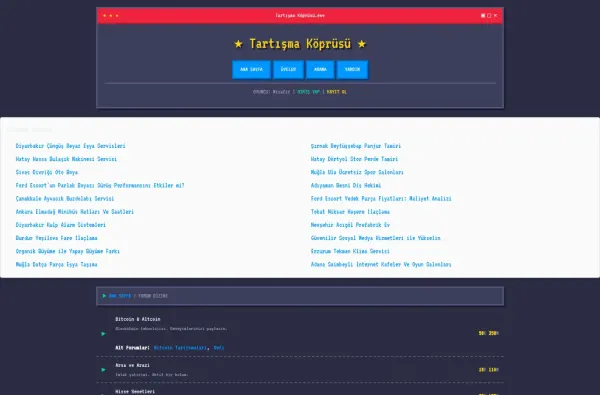
Task: Open Muğla Ula Ücretsiz Spor Salonları link
Action: click(x=357, y=172)
